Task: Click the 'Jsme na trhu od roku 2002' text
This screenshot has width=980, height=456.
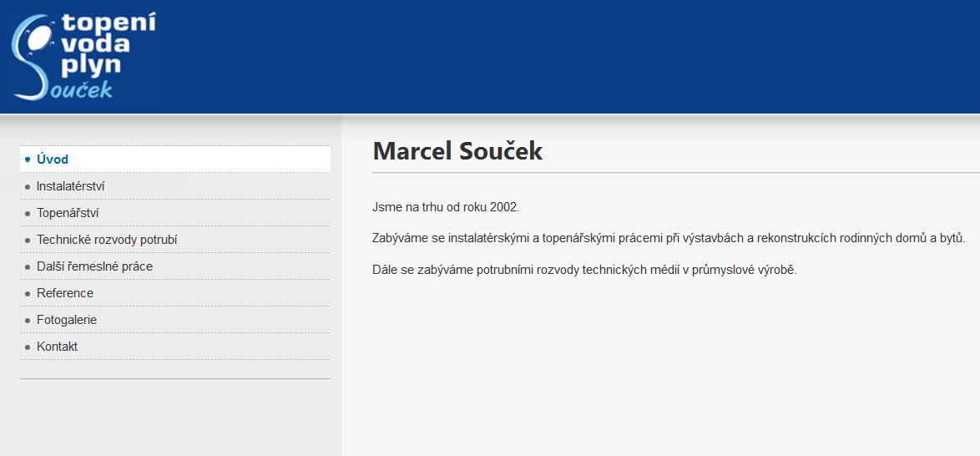Action: pos(446,207)
